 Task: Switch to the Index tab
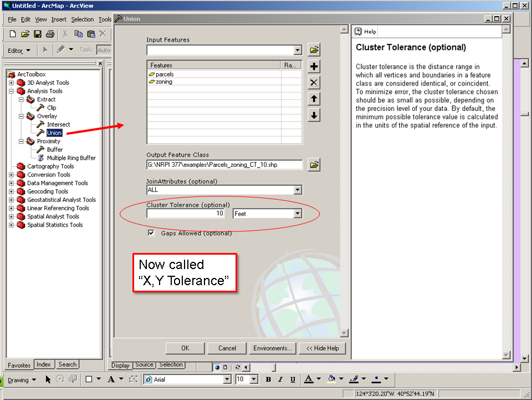click(43, 364)
